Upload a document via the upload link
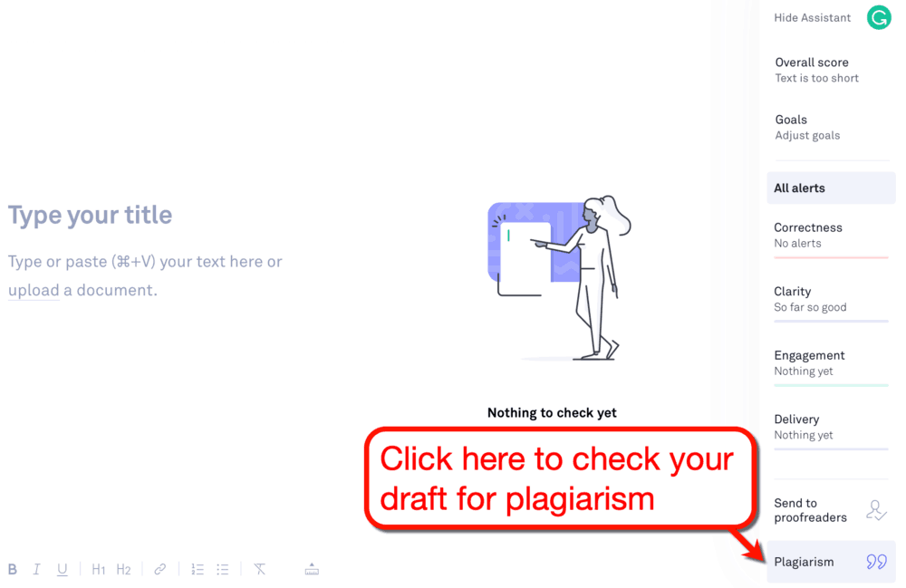The image size is (906, 588). coord(34,290)
